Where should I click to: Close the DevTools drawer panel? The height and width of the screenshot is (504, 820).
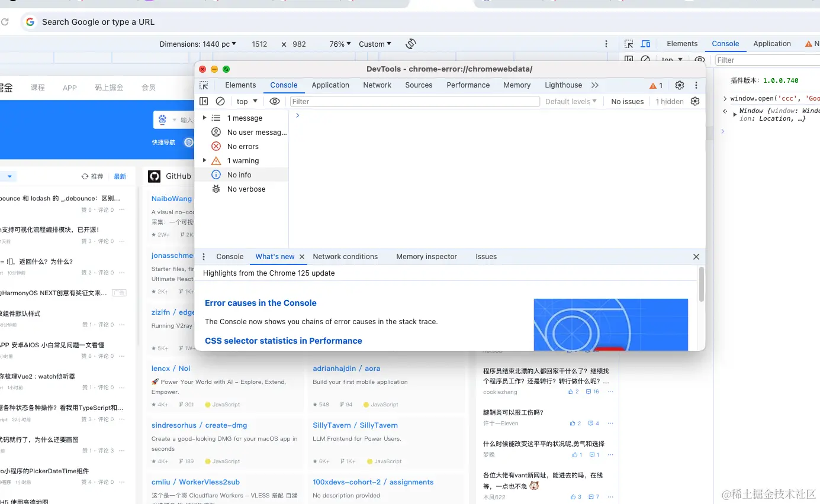click(x=696, y=257)
